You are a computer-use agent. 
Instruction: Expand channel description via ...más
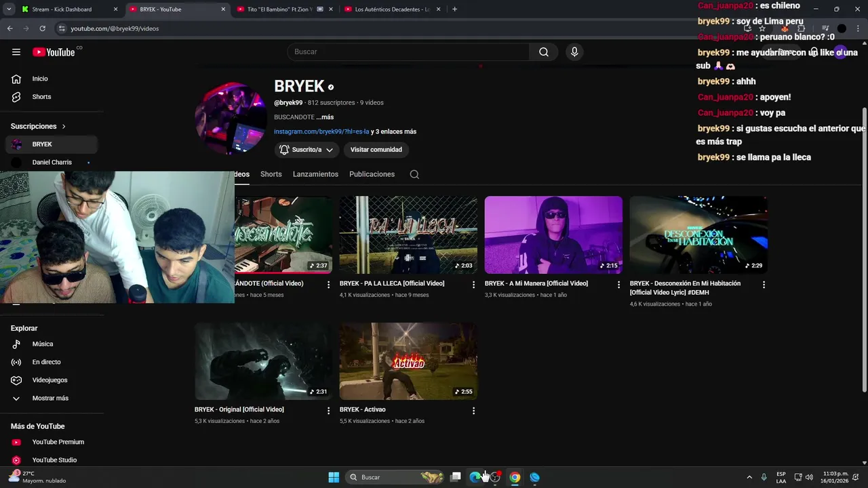tap(325, 117)
